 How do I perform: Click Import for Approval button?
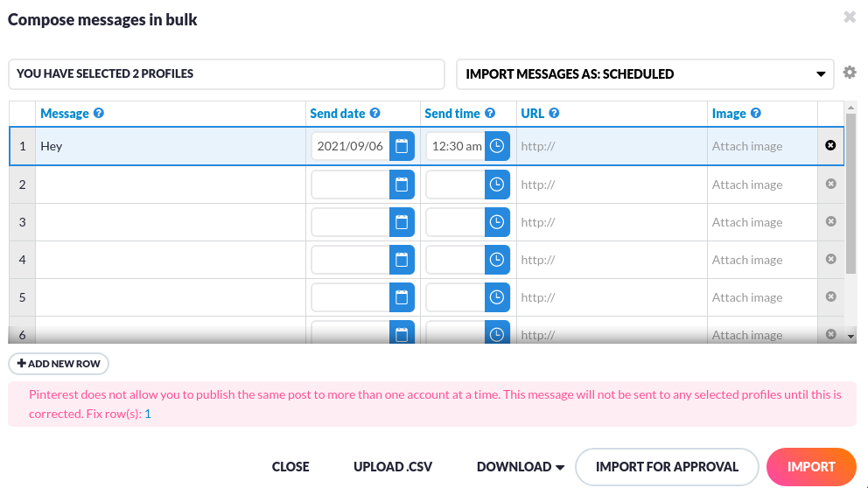pos(667,467)
